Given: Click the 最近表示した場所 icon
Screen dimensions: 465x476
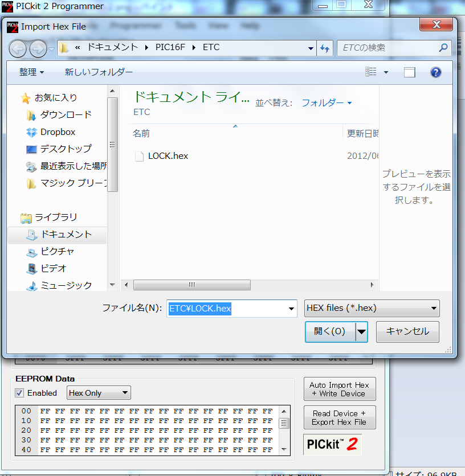Looking at the screenshot, I should (x=31, y=166).
